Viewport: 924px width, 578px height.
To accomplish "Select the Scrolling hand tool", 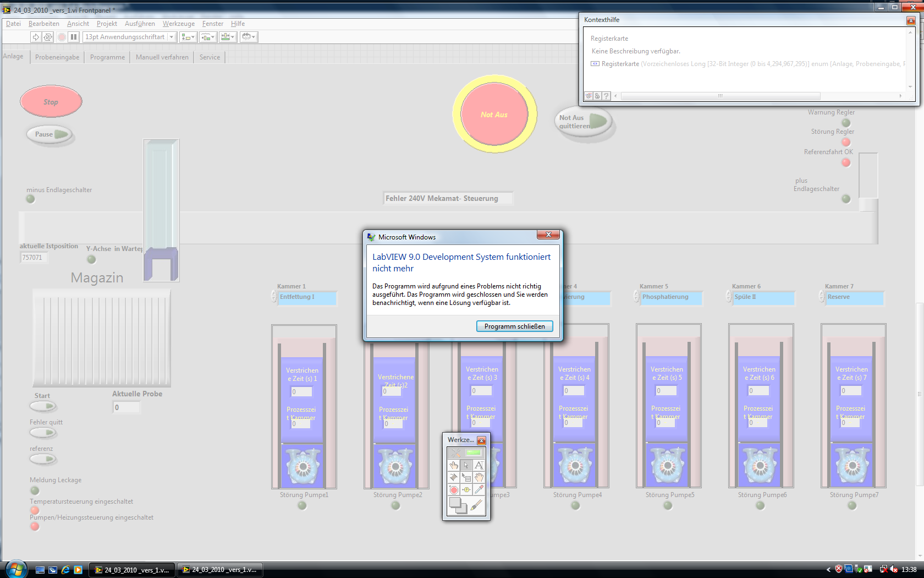I will pyautogui.click(x=479, y=477).
